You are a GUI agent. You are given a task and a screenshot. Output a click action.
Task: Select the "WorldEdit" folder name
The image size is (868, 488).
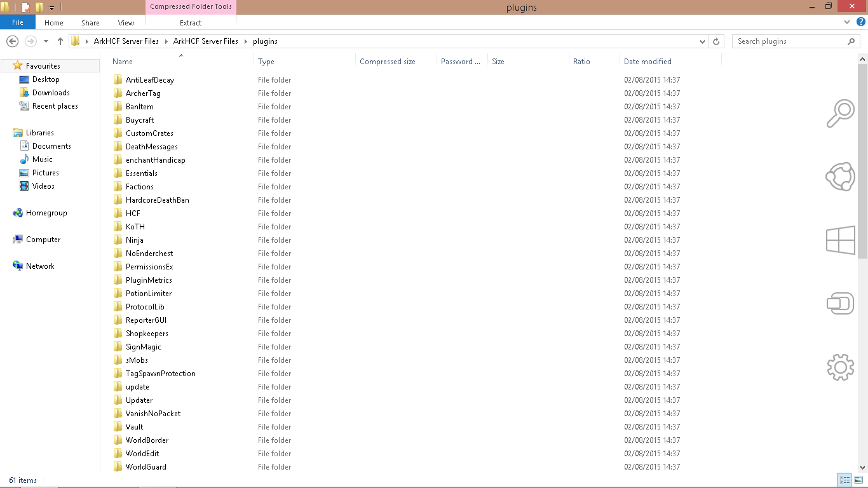pos(142,454)
